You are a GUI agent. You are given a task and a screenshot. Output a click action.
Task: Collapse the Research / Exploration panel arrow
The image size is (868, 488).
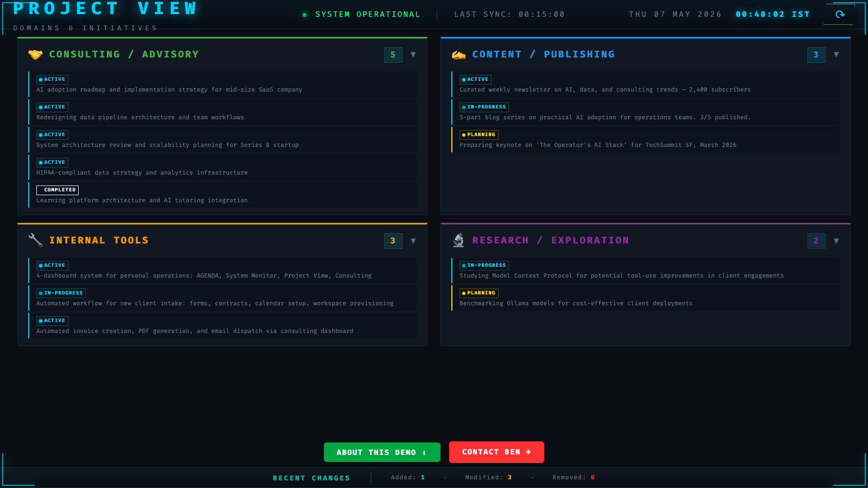click(x=837, y=241)
